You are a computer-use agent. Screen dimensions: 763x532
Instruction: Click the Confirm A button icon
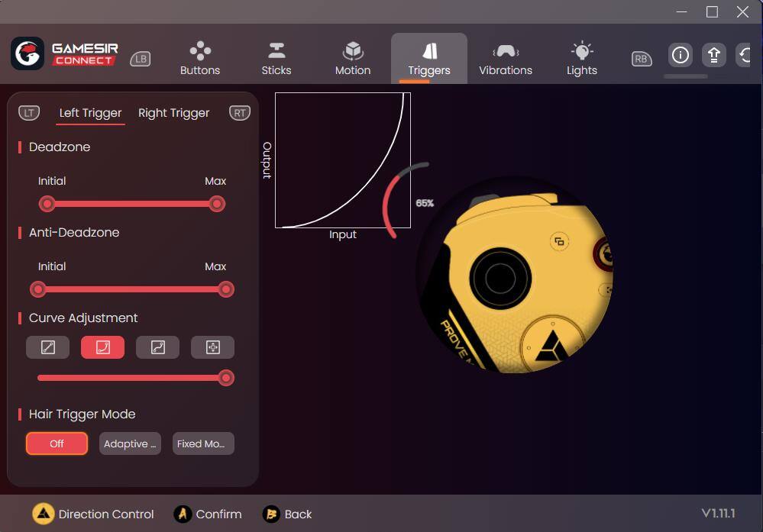point(183,514)
